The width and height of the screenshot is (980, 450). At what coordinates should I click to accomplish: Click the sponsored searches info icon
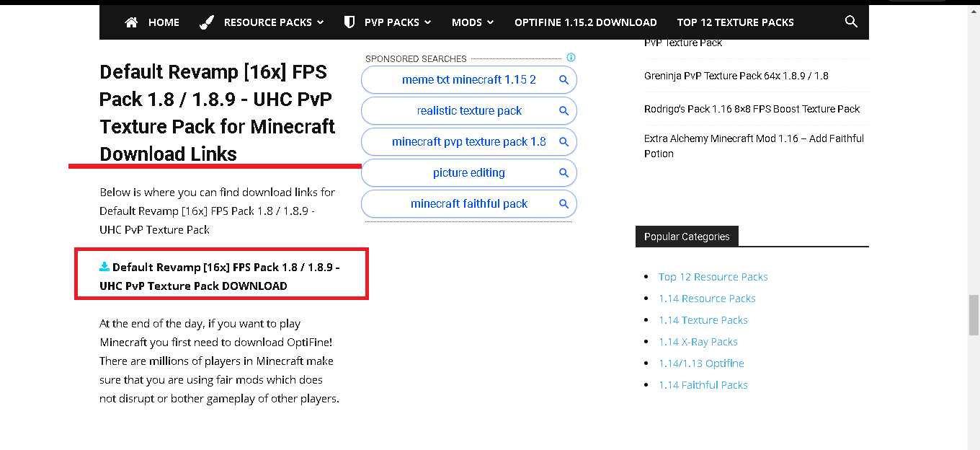(x=571, y=58)
